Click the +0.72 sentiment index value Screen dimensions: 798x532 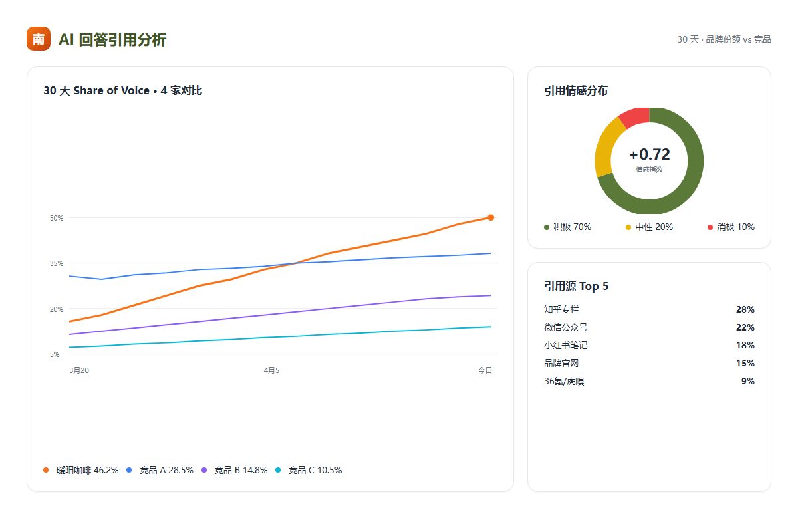click(x=649, y=154)
